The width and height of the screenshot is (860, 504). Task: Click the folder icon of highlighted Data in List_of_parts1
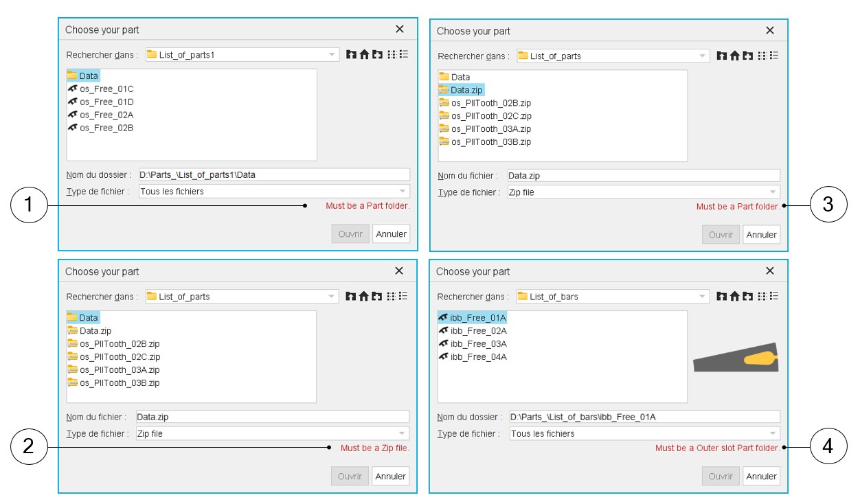(73, 76)
